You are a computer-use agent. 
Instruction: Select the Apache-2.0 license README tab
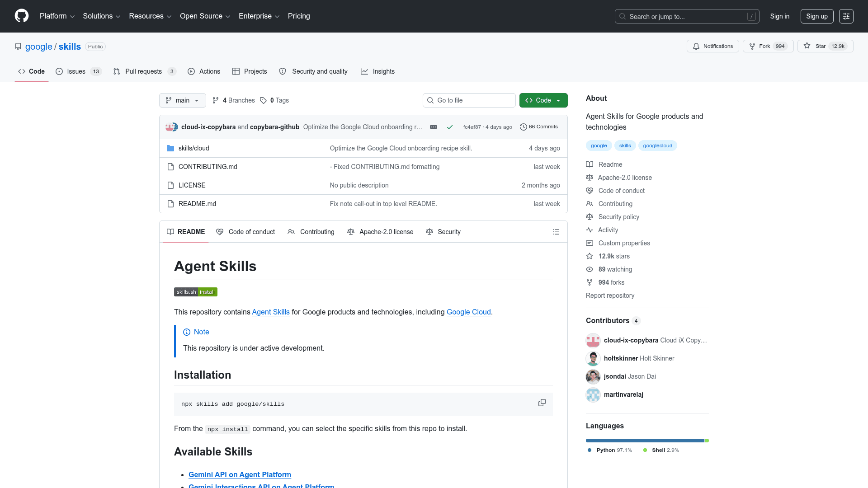(x=380, y=232)
